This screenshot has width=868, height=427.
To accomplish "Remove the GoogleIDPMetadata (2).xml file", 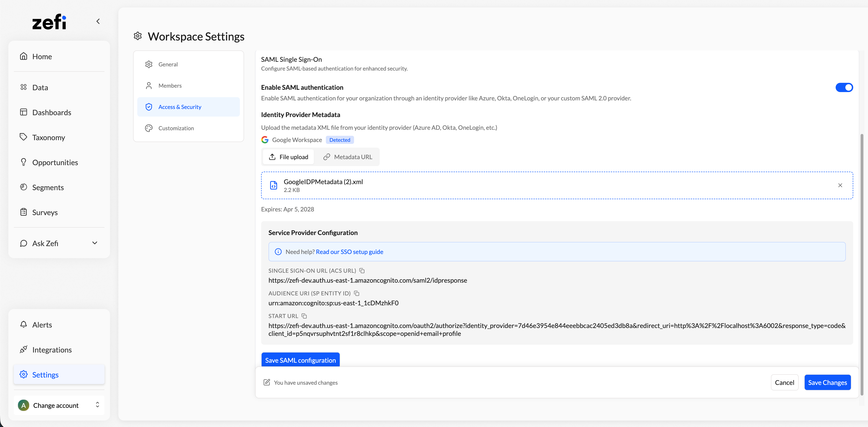I will point(840,185).
